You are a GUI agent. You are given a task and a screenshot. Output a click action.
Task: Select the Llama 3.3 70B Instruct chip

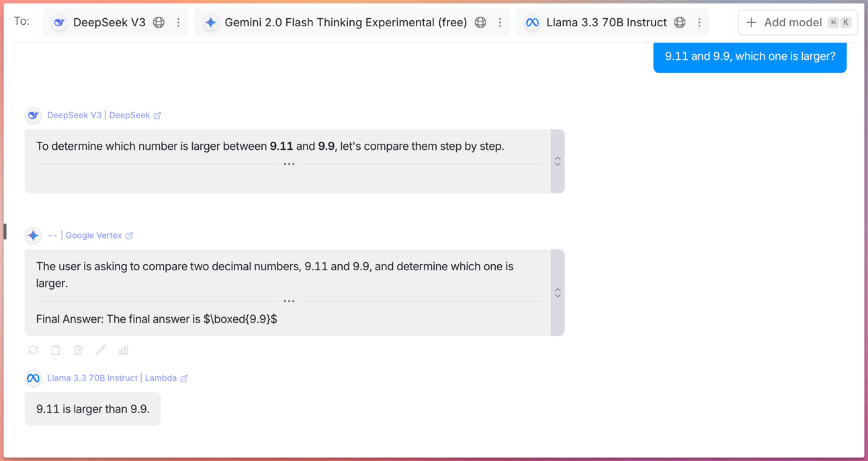pos(612,22)
